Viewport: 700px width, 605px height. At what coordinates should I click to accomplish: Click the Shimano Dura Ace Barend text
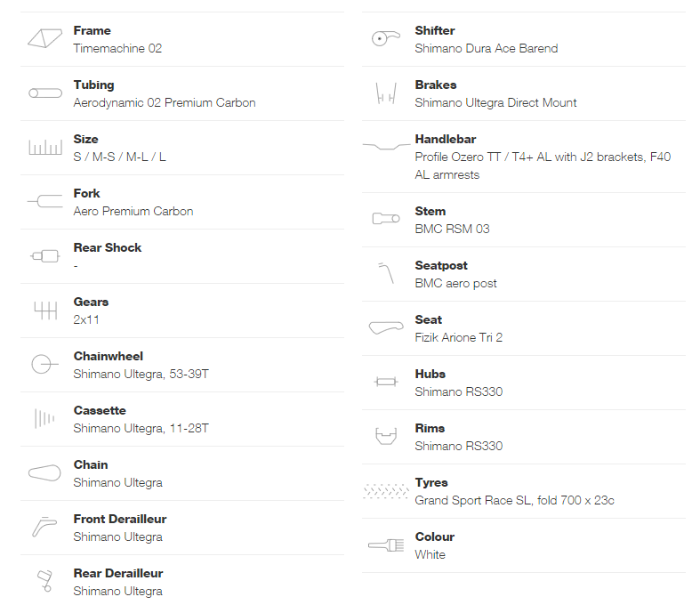coord(487,48)
